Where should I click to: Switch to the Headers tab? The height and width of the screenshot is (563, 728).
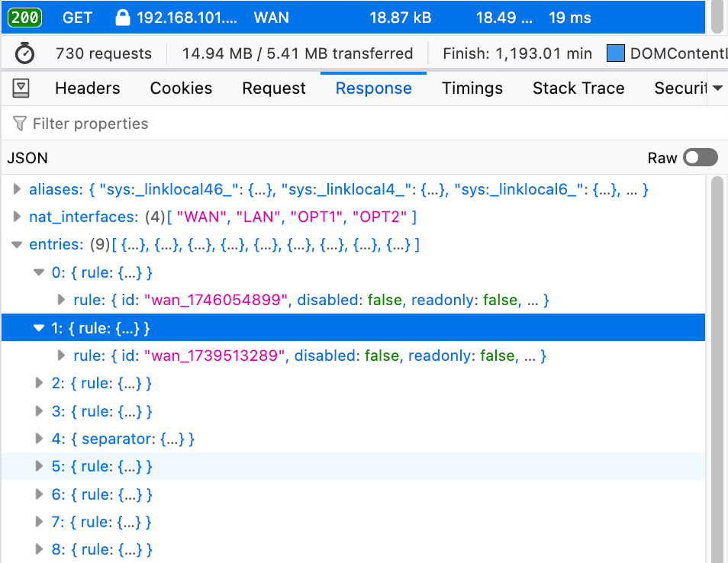coord(87,88)
